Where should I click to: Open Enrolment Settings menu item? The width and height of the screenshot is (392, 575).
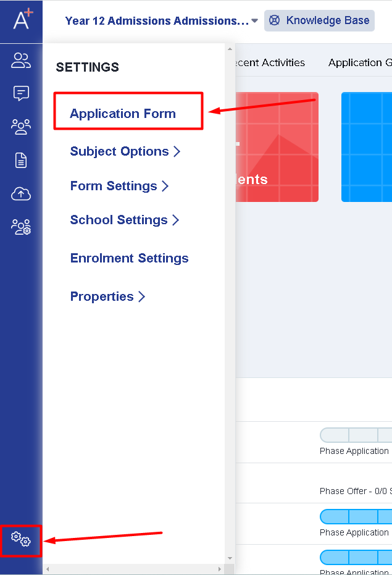coord(129,258)
